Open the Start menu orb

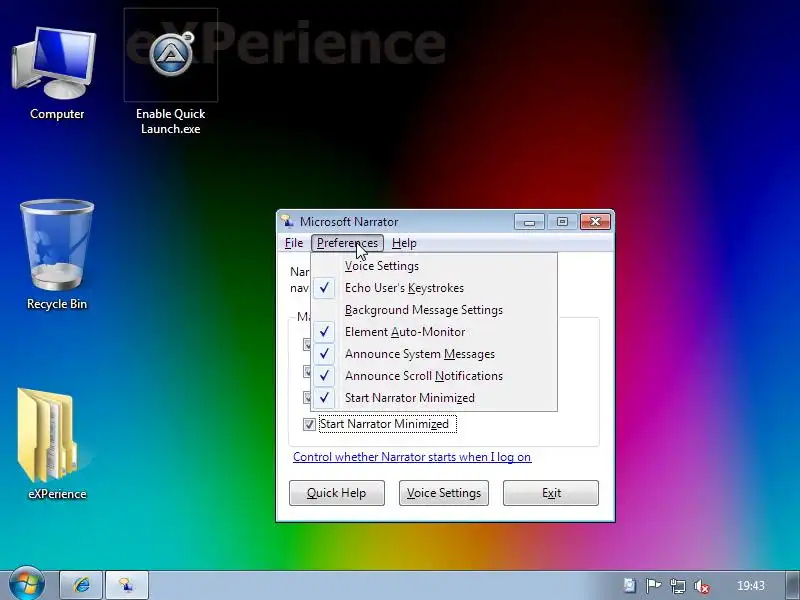[x=27, y=584]
